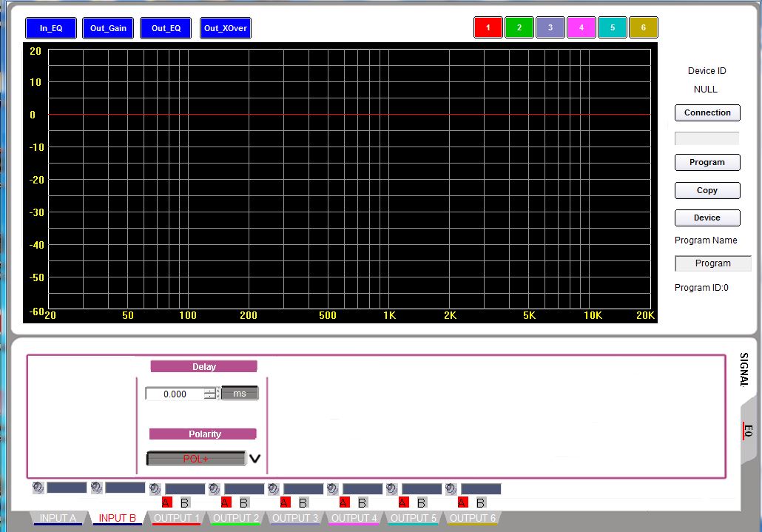762x532 pixels.
Task: Click the empty field below Connection
Action: point(707,138)
